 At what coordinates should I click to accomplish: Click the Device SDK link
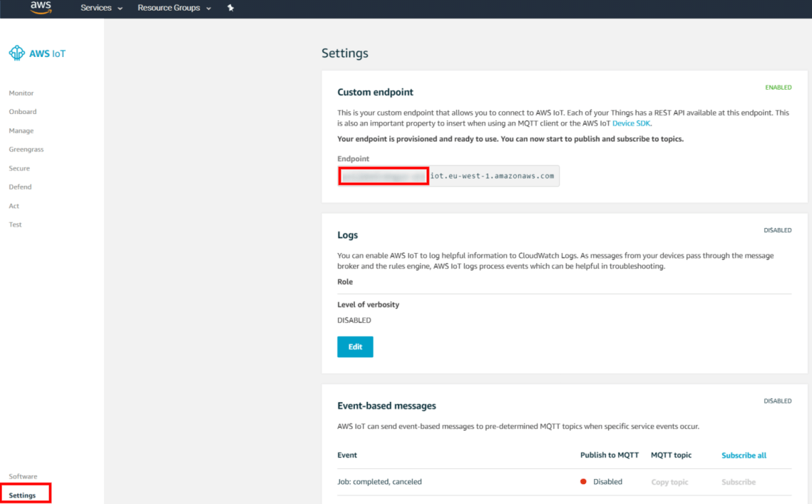point(631,123)
